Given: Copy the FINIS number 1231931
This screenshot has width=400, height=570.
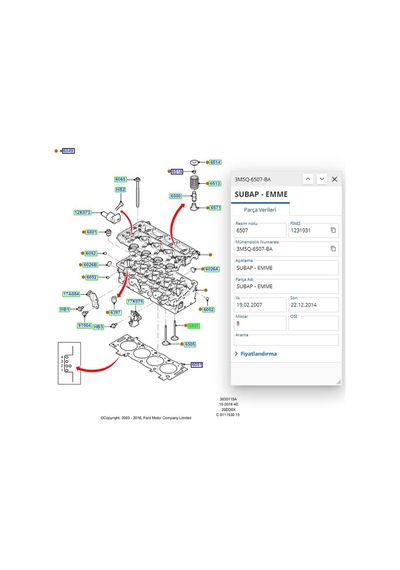Looking at the screenshot, I should coord(333,230).
